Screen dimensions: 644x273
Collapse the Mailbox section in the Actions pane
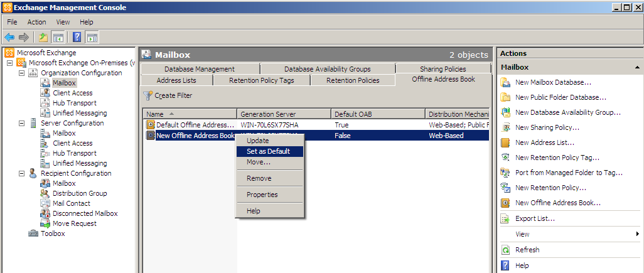[x=637, y=67]
